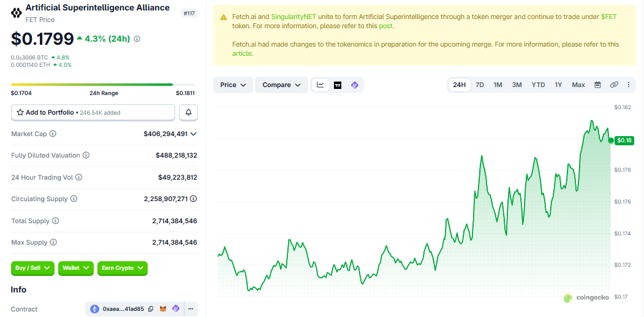Click the $FET link in notice
The height and width of the screenshot is (317, 644).
608,17
